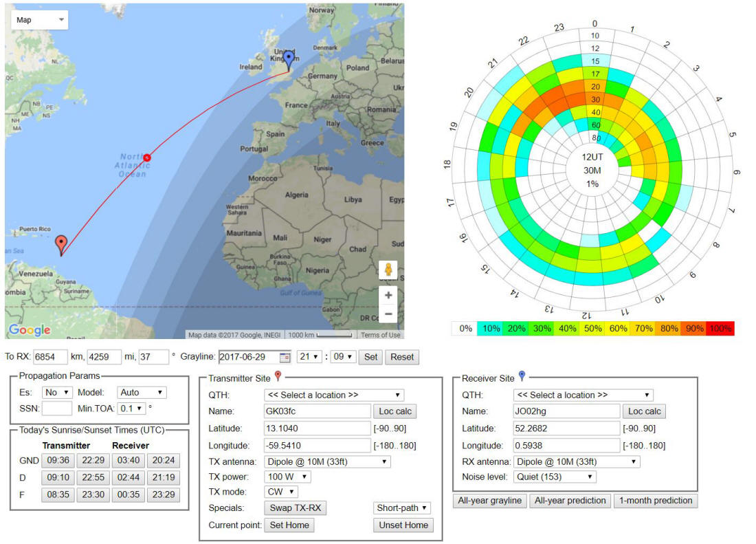
Task: Open the TX power dropdown showing 100 W
Action: pyautogui.click(x=287, y=477)
